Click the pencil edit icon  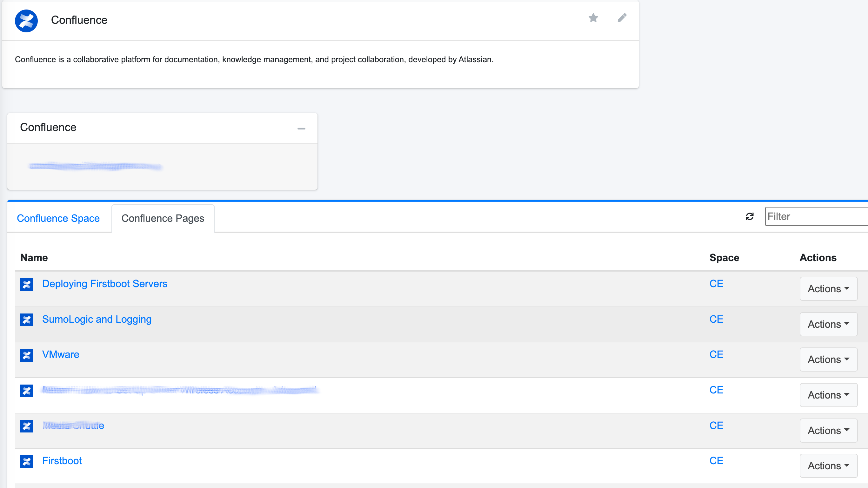click(622, 17)
